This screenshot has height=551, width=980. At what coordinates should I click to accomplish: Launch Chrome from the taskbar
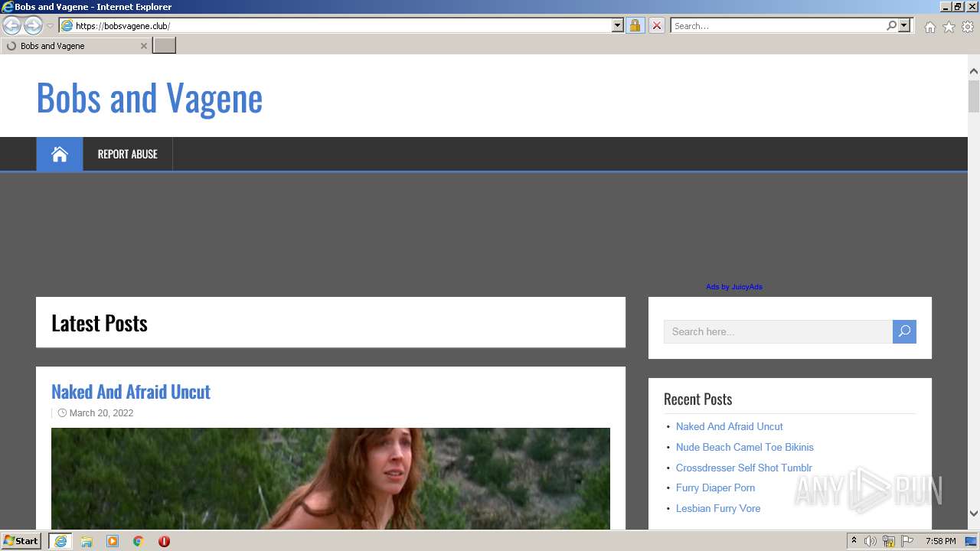[x=139, y=541]
